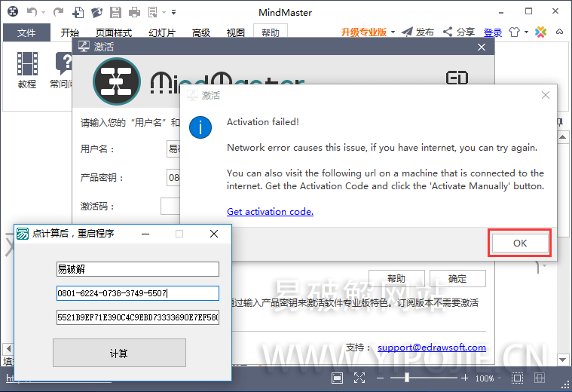Minimize the keygen window
572x392 pixels.
pyautogui.click(x=145, y=234)
